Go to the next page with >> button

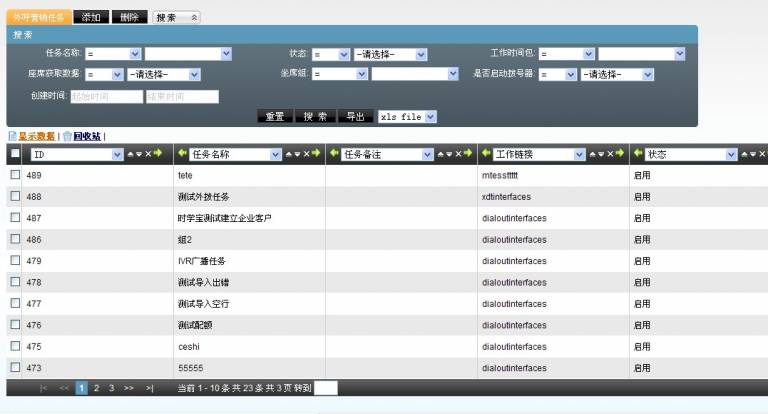[129, 388]
